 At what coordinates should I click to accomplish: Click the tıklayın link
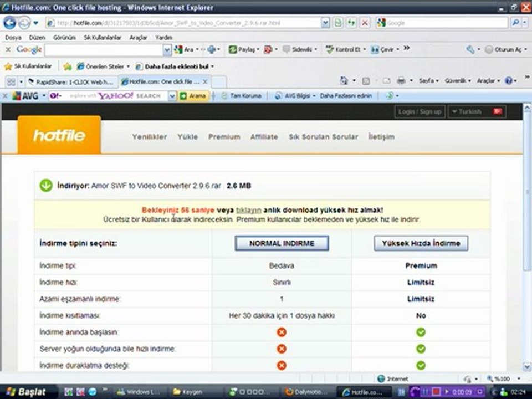click(248, 210)
